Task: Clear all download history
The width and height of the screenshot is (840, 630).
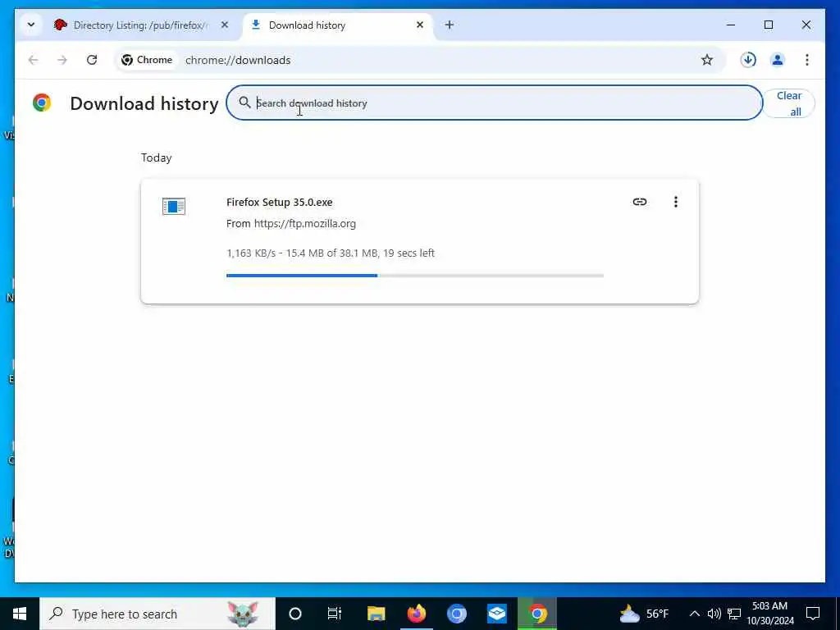Action: point(788,103)
